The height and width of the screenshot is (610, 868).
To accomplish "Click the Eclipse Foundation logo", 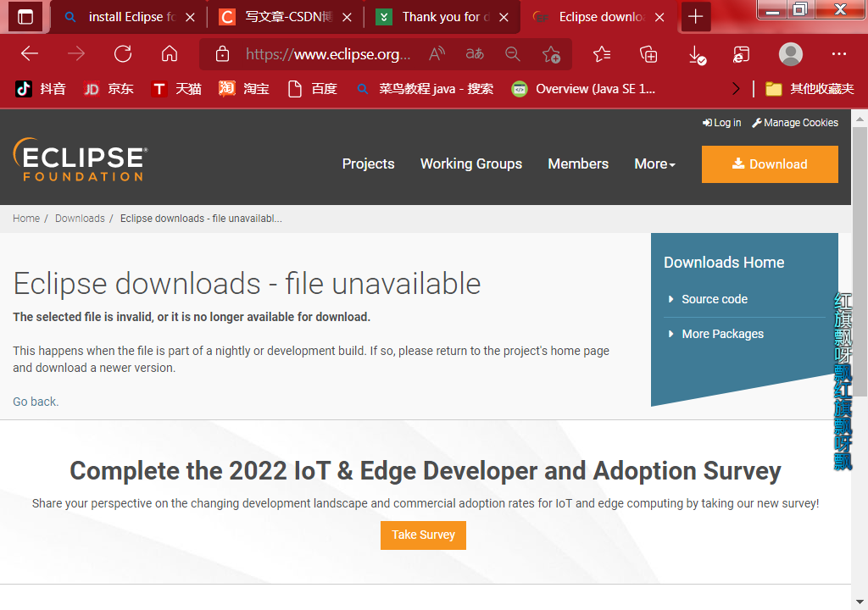I will click(81, 159).
